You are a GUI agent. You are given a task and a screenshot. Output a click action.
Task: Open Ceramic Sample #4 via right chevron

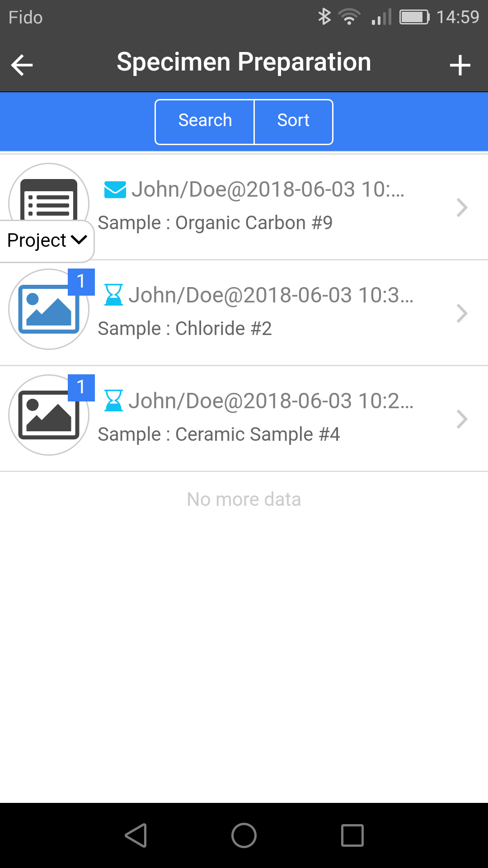(462, 419)
